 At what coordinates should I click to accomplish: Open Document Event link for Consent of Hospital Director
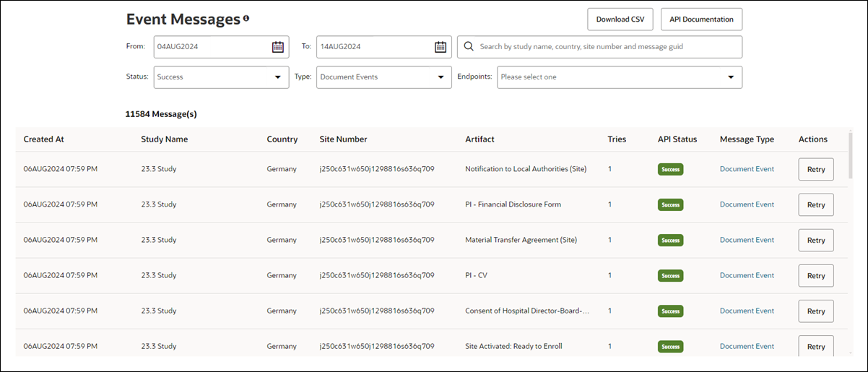click(747, 311)
